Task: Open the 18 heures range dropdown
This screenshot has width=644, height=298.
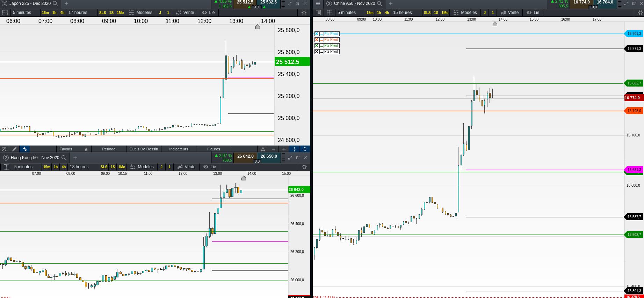Action: coord(79,167)
